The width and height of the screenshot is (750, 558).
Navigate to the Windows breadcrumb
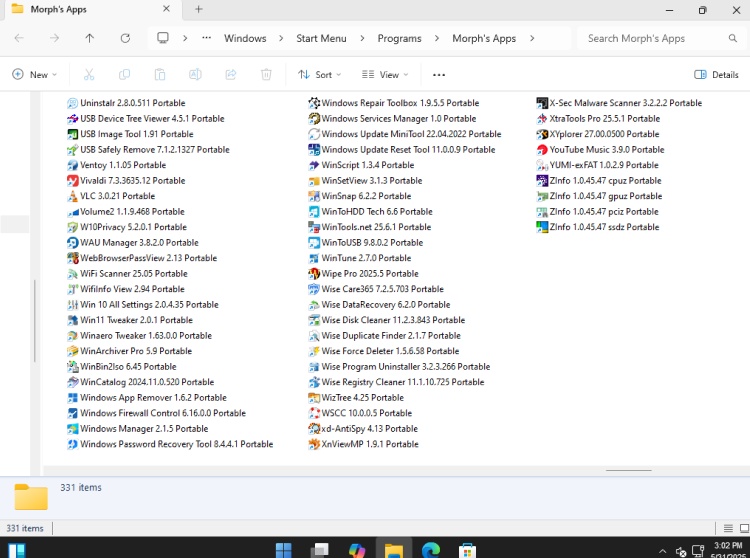245,38
